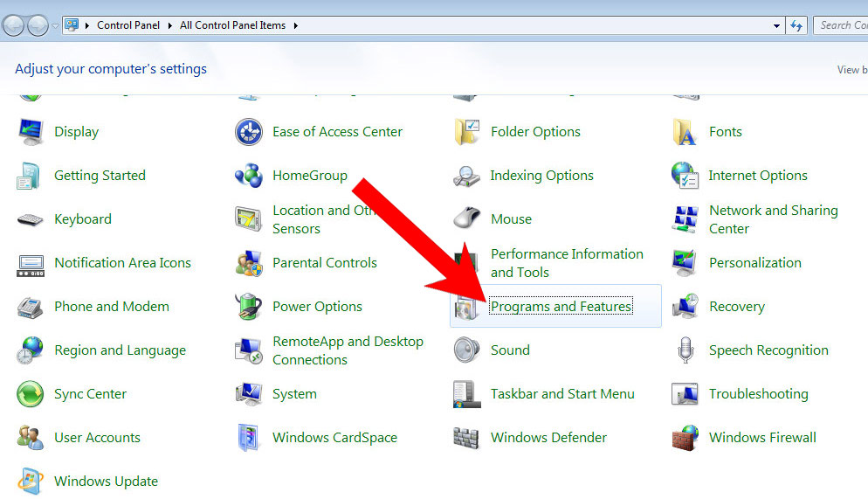Open the Parental Controls icon

pyautogui.click(x=249, y=263)
